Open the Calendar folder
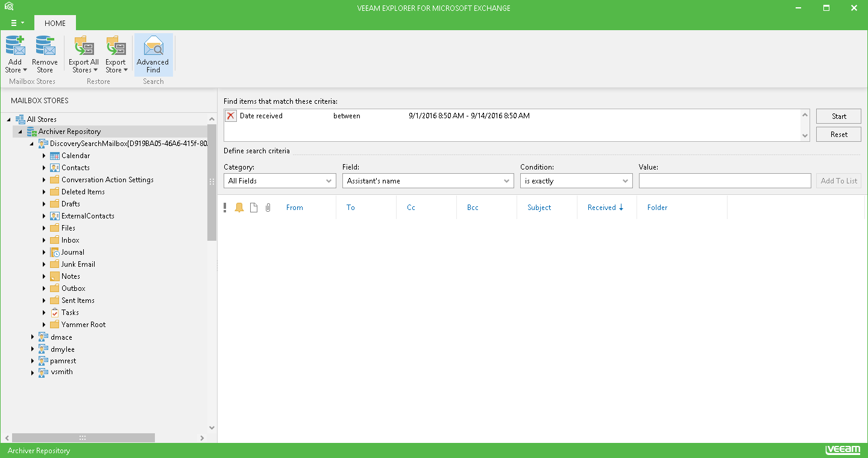Screen dimensions: 868x458 [75, 156]
